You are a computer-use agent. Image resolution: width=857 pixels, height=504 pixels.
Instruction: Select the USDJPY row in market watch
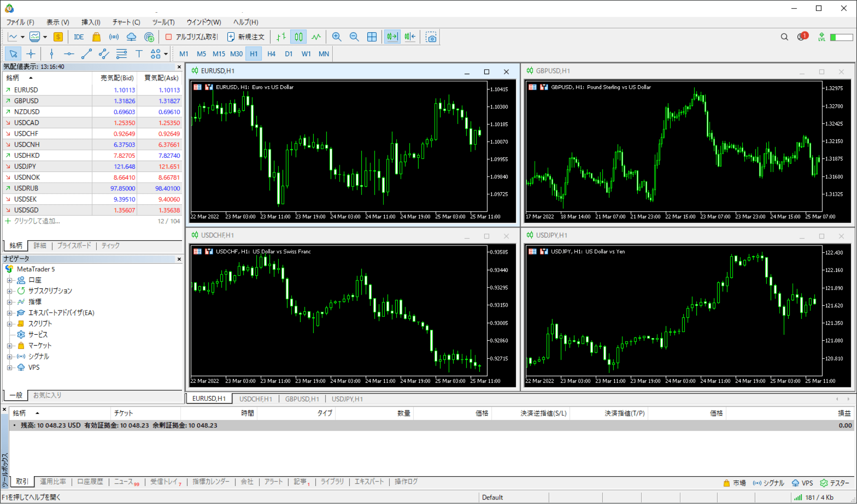pos(25,166)
